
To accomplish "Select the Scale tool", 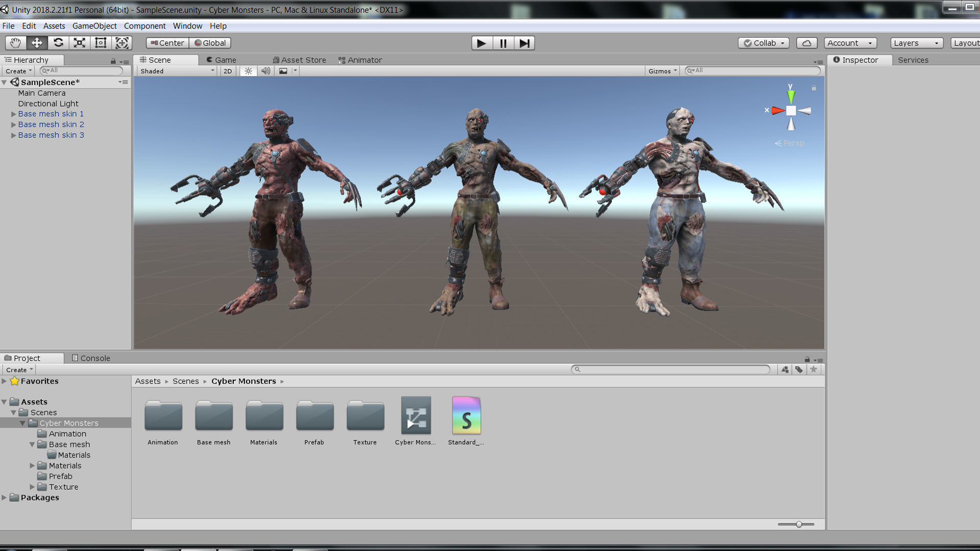I will tap(80, 43).
